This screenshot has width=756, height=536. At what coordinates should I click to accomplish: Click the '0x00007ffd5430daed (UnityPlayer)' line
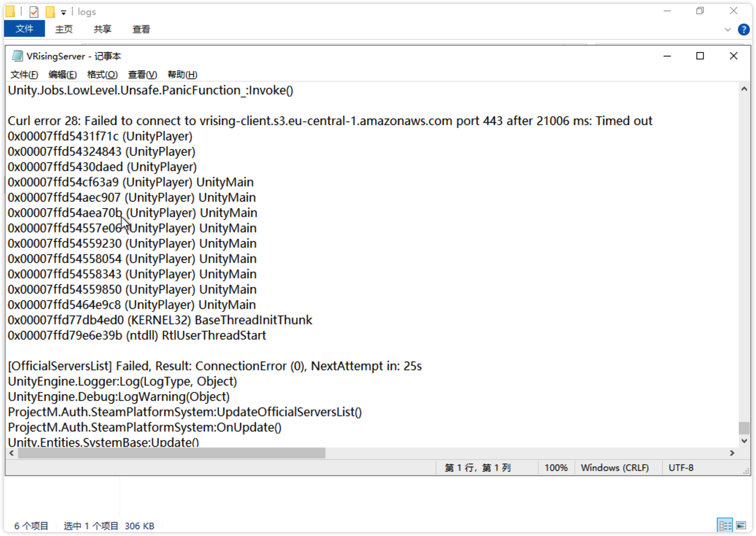(x=102, y=167)
